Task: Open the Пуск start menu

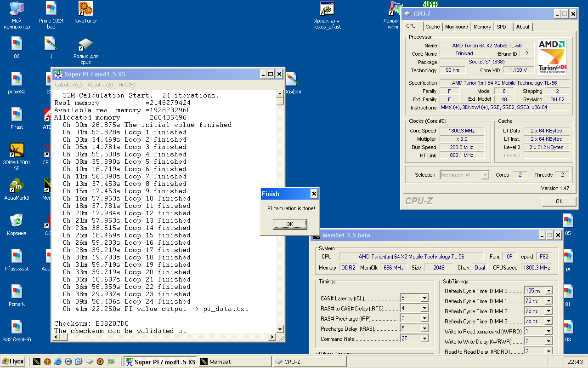Action: click(13, 362)
